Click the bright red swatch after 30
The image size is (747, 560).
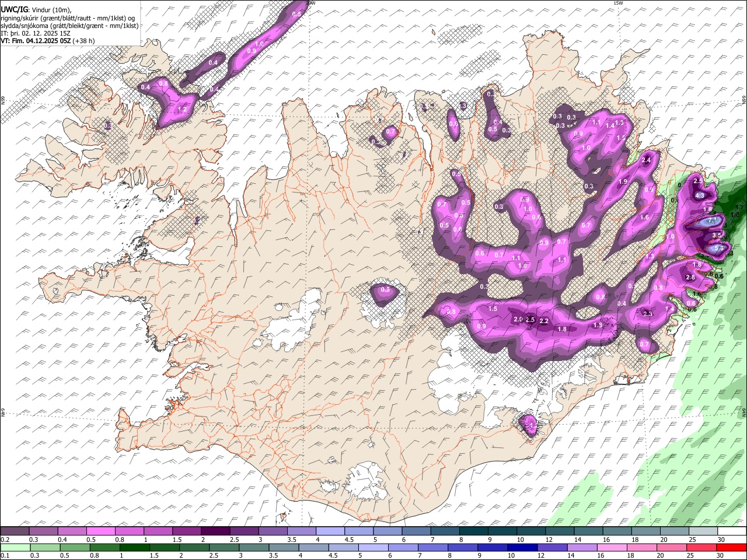coord(731,547)
